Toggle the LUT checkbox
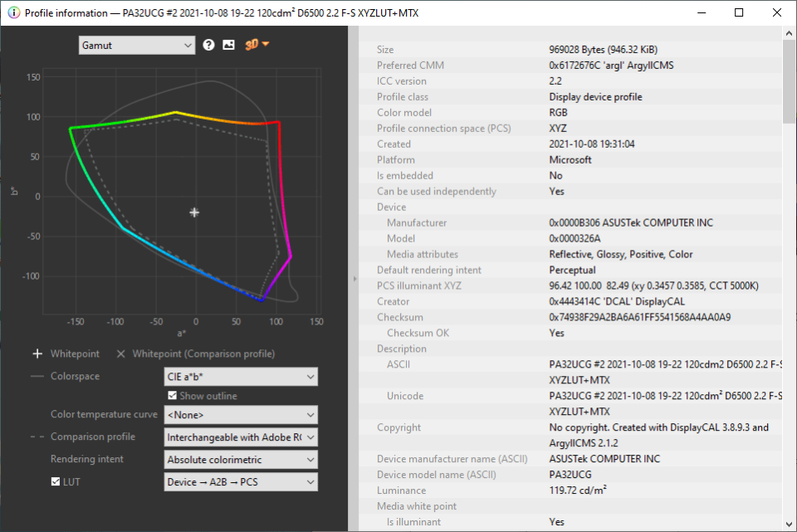Image resolution: width=797 pixels, height=532 pixels. point(56,481)
